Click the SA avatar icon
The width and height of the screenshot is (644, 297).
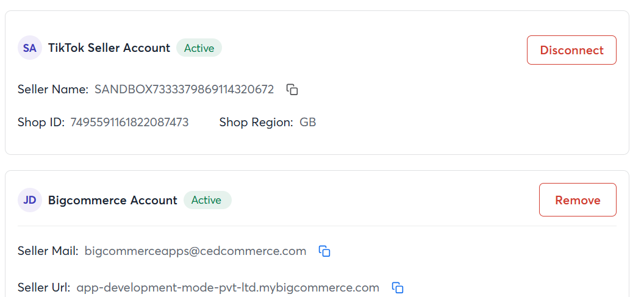coord(29,48)
